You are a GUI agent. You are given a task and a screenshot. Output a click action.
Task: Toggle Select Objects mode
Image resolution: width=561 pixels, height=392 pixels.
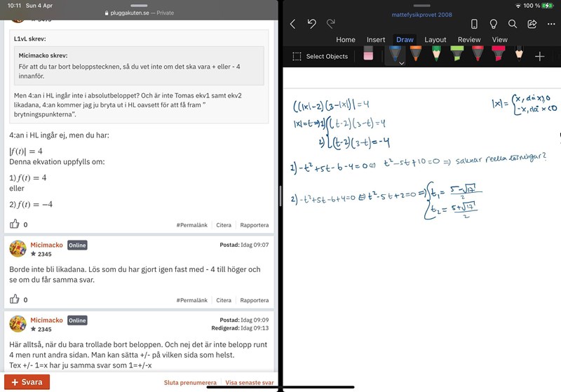320,56
